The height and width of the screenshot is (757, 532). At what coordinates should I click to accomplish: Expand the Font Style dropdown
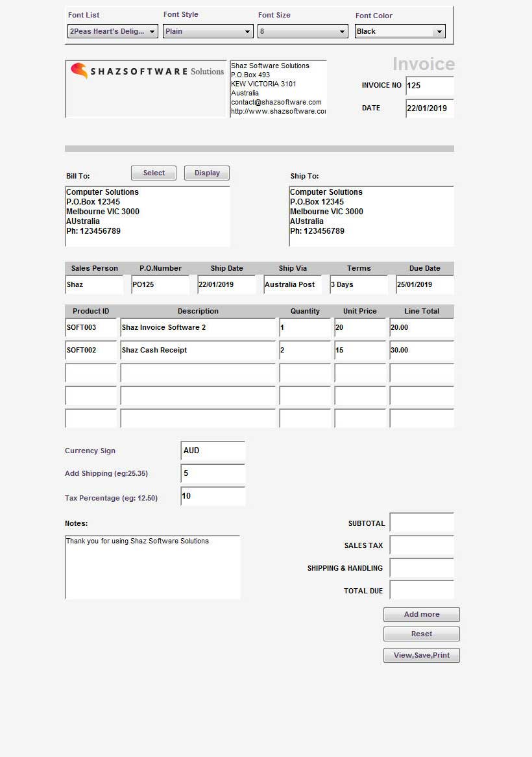coord(208,31)
